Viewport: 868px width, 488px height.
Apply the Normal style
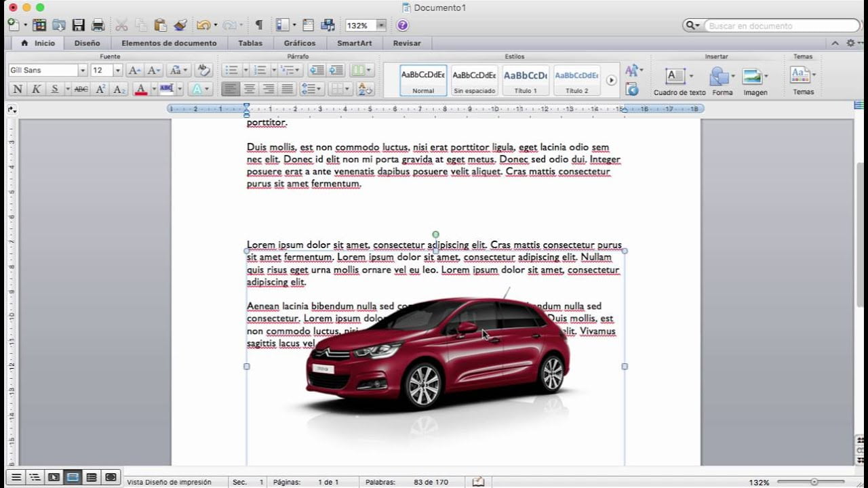point(423,80)
